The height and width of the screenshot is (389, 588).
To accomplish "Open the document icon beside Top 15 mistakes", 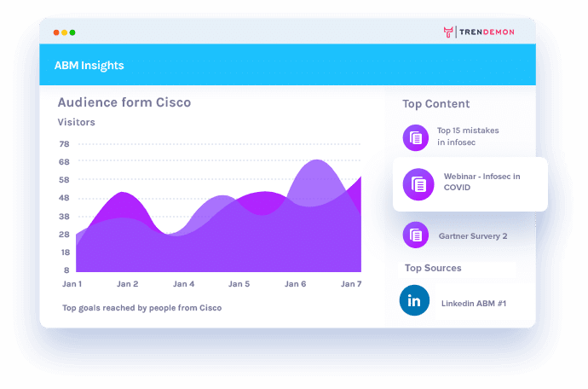I will click(416, 138).
